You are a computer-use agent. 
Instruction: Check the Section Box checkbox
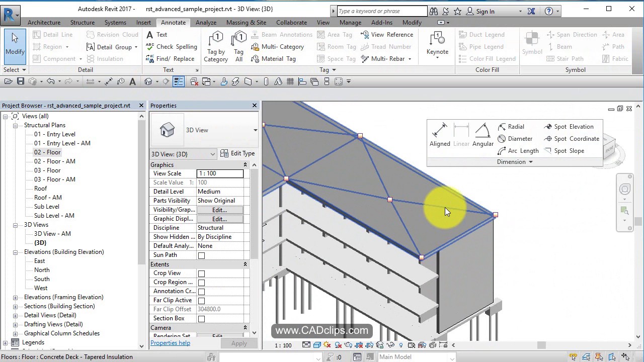point(201,319)
